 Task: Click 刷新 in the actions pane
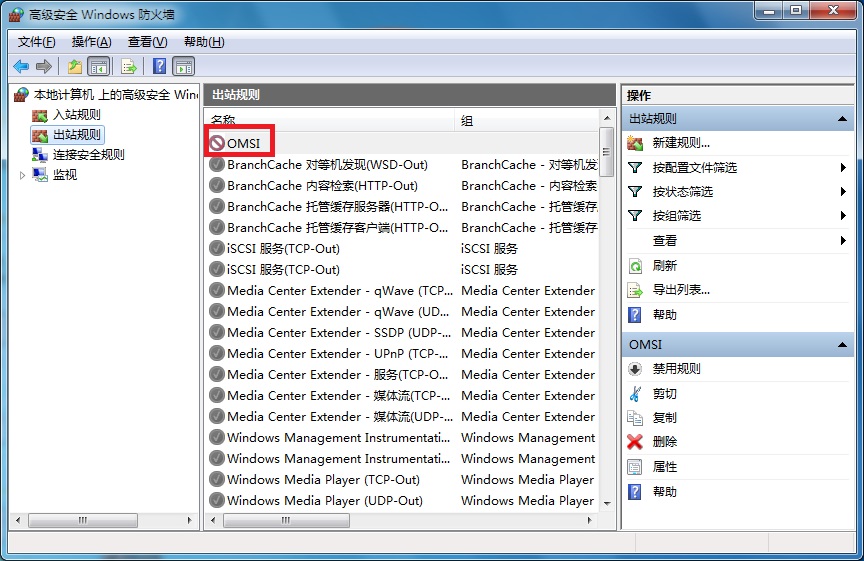[x=665, y=266]
